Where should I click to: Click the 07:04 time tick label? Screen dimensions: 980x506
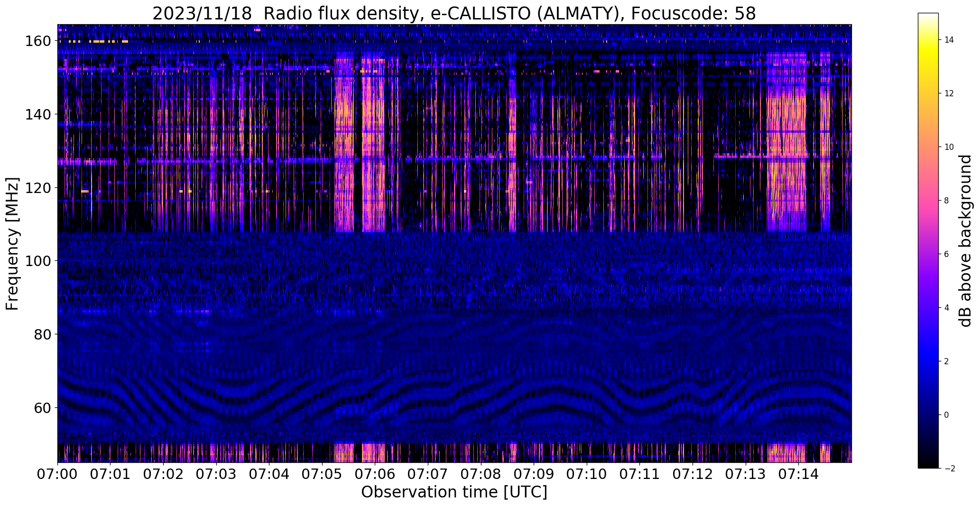(269, 474)
